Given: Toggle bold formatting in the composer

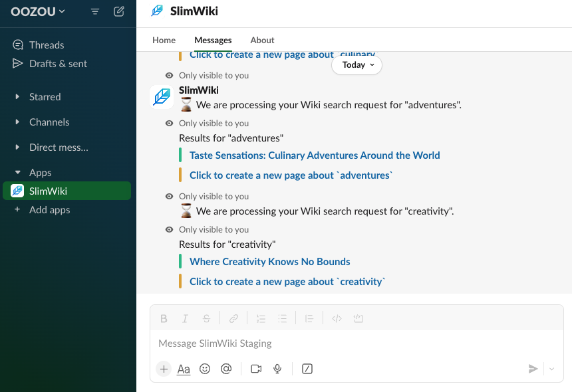Looking at the screenshot, I should click(x=164, y=318).
